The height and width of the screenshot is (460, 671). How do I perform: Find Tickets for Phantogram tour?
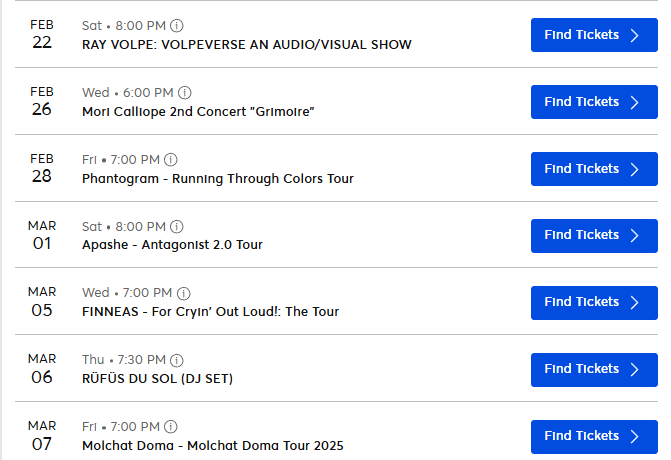[594, 169]
